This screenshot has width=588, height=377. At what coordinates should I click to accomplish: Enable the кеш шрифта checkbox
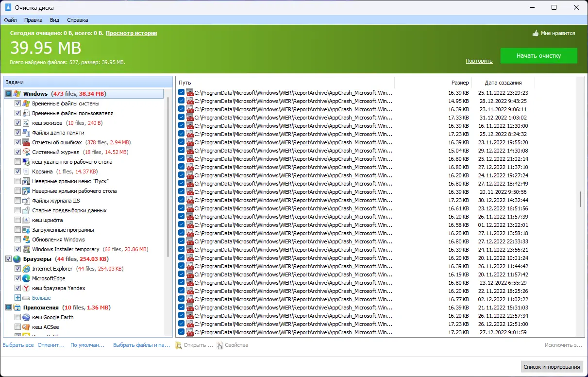[17, 220]
